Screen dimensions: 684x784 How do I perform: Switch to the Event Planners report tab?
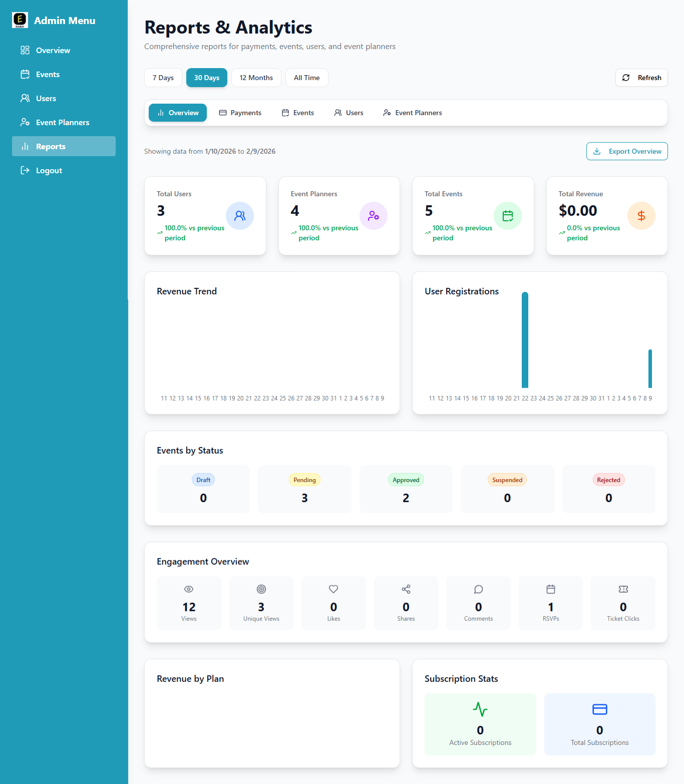tap(413, 113)
